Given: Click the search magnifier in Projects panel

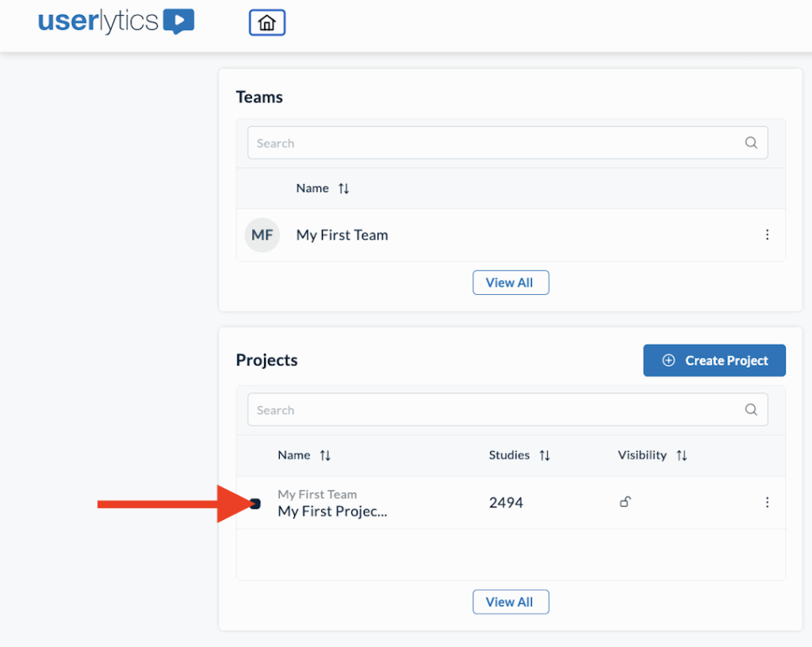Looking at the screenshot, I should [750, 410].
